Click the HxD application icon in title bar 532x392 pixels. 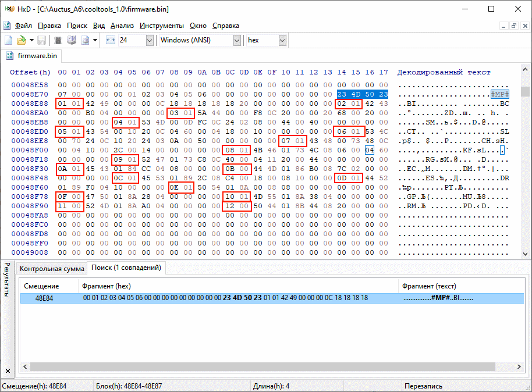tap(9, 9)
